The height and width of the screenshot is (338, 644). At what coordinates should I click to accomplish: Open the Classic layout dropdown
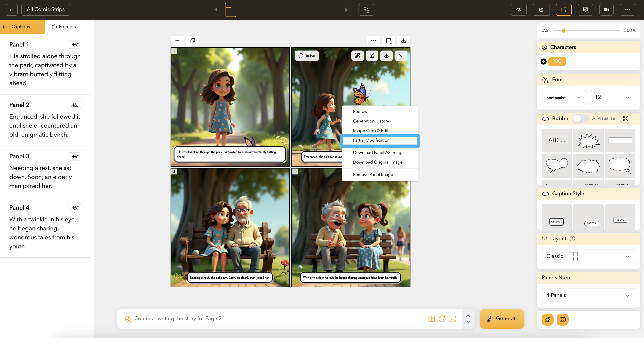588,256
